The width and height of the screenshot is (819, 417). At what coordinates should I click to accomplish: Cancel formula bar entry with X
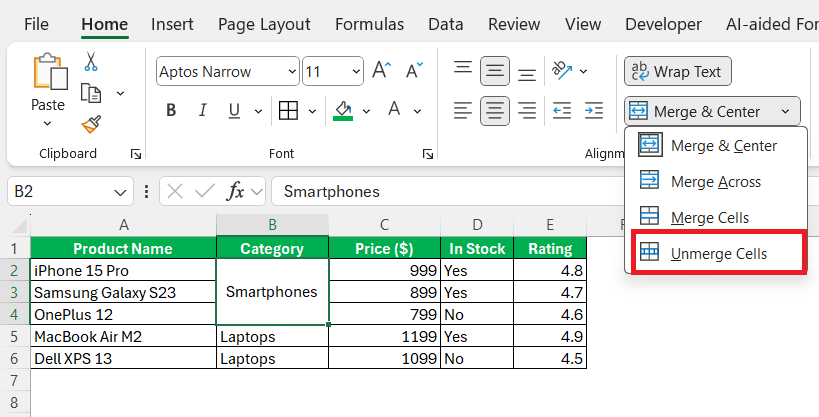[x=175, y=191]
